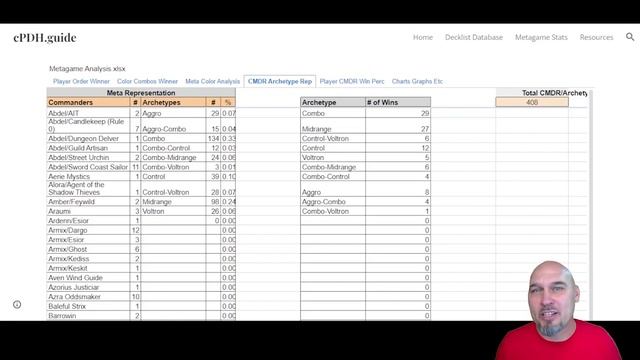The height and width of the screenshot is (360, 640).
Task: Click the Metagame Analysis.xlsx file title
Action: pyautogui.click(x=87, y=69)
